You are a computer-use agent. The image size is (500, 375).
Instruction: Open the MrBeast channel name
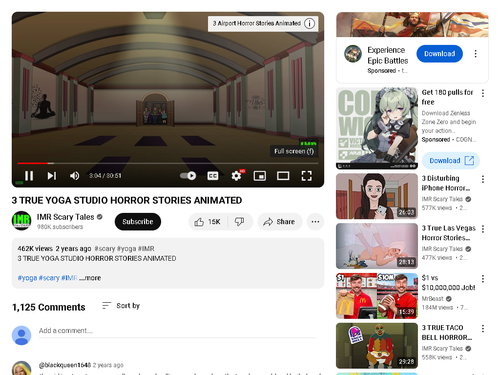[433, 299]
